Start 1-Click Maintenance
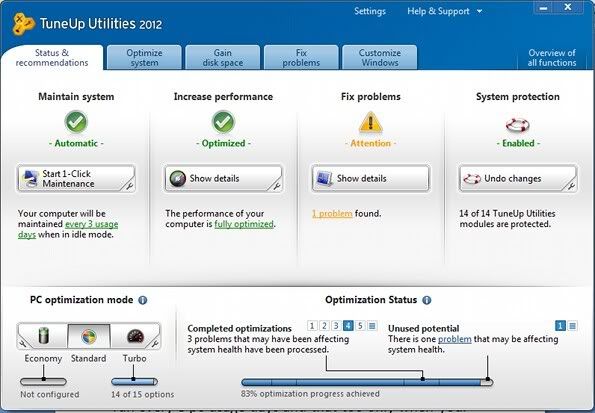 [76, 178]
